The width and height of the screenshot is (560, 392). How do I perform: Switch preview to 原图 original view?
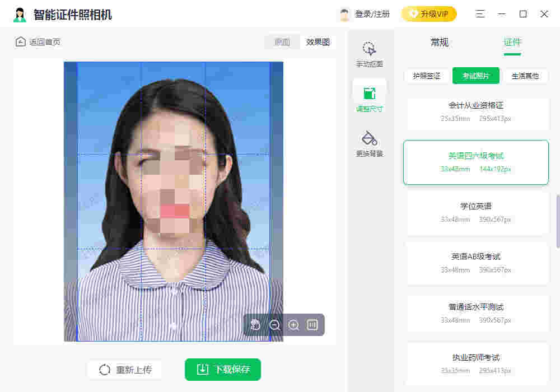(282, 41)
